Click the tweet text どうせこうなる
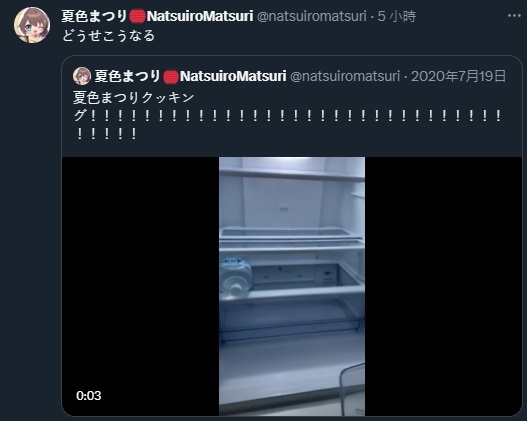The height and width of the screenshot is (421, 527). click(x=108, y=36)
